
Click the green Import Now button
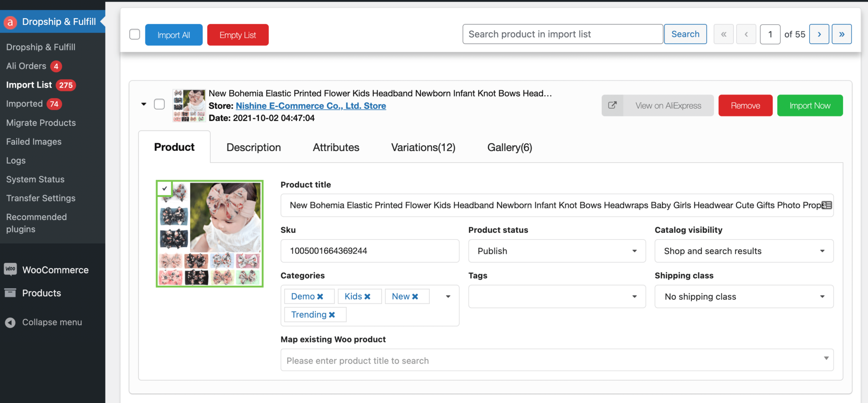810,105
